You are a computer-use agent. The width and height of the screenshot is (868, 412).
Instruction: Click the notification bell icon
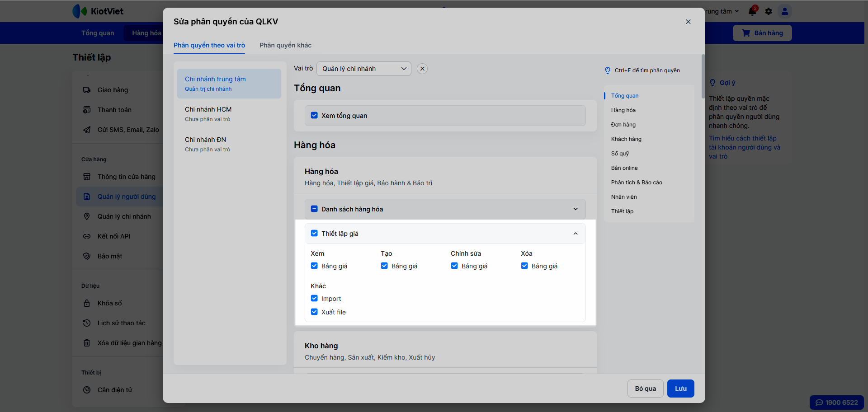(752, 11)
